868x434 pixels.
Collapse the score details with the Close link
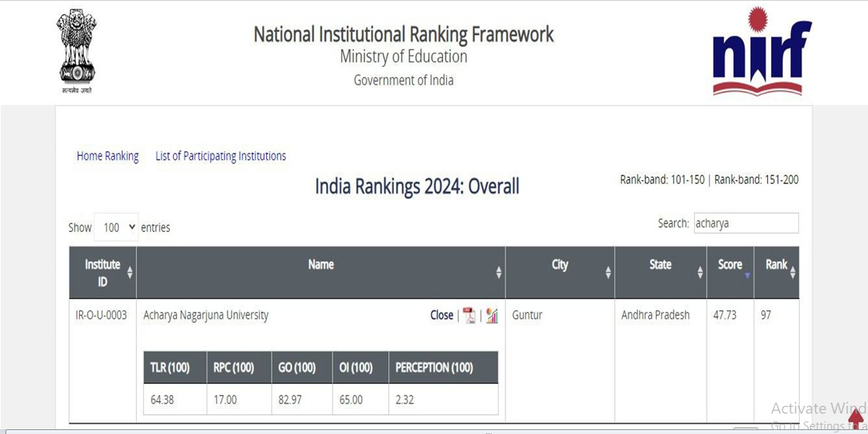point(441,315)
